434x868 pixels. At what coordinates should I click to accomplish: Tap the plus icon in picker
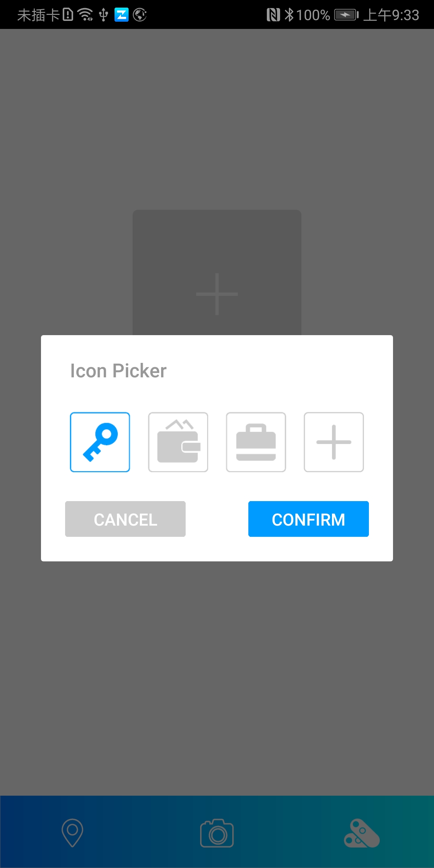[x=334, y=442]
